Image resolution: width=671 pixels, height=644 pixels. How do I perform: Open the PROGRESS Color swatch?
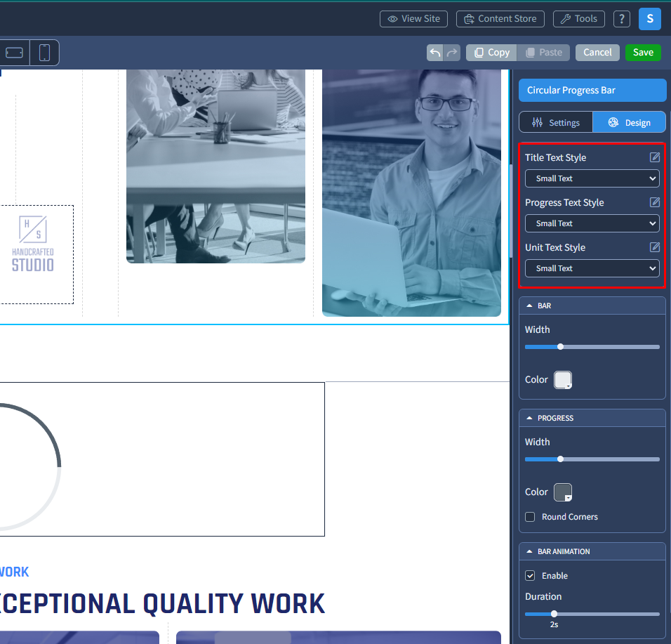tap(563, 492)
